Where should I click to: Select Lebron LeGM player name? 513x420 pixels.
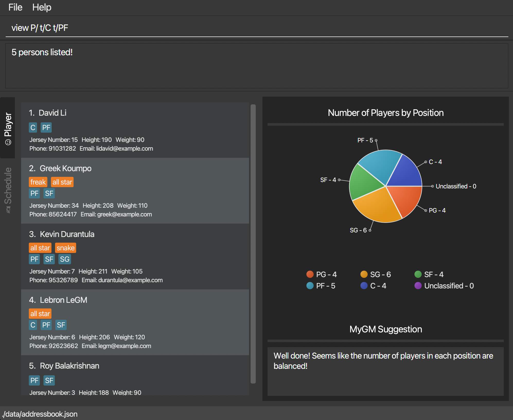point(64,300)
